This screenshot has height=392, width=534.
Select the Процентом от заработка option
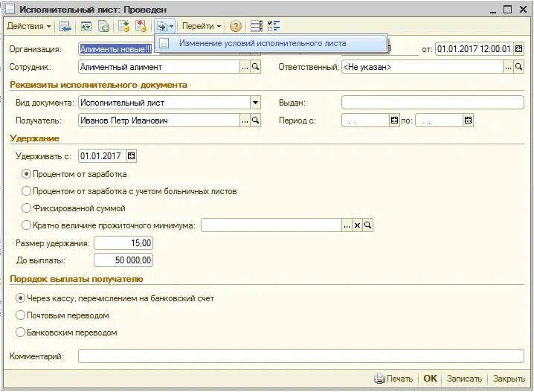[x=74, y=174]
